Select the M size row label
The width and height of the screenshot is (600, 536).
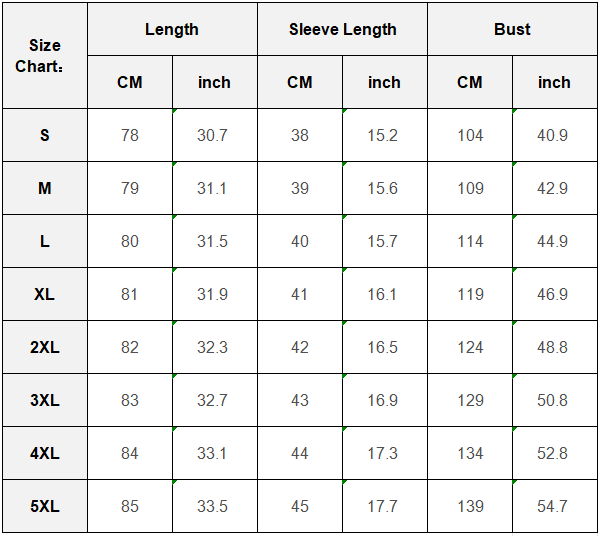(45, 188)
